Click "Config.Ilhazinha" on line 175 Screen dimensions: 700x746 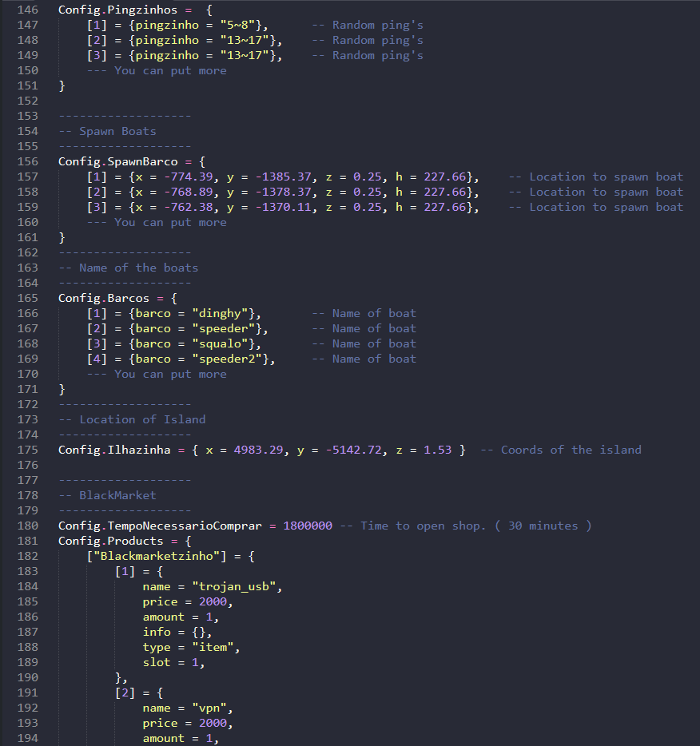[x=114, y=450]
